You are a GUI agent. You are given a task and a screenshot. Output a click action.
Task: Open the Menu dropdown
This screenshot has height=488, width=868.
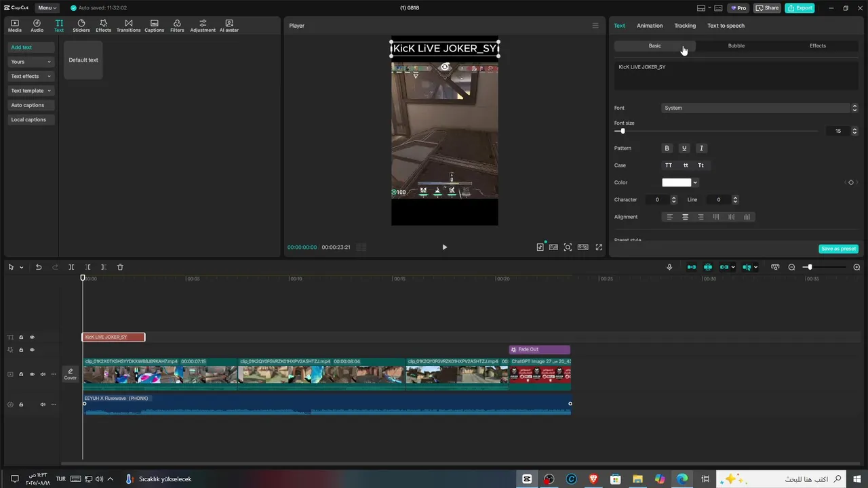pos(47,8)
